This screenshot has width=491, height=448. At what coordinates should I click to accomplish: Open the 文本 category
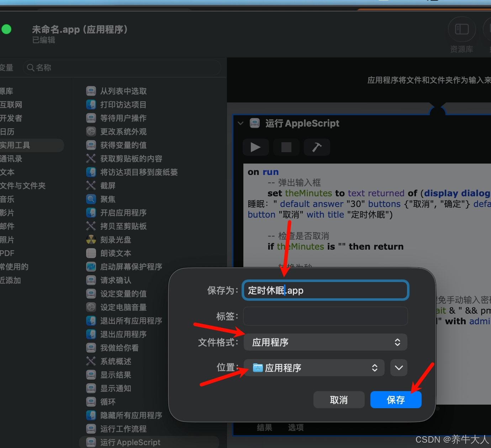[x=7, y=172]
